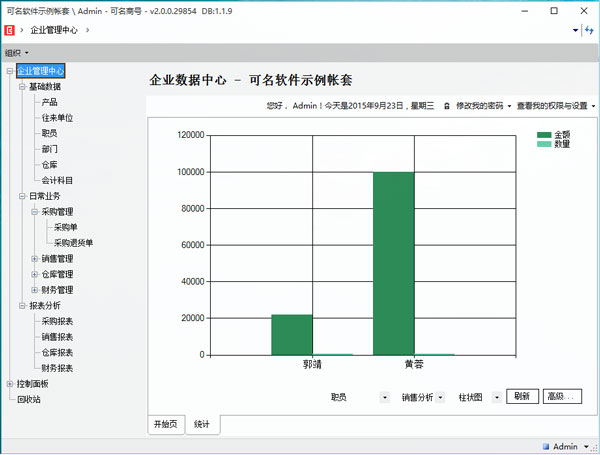
Task: Expand the 销售管理 tree node
Action: 34,259
